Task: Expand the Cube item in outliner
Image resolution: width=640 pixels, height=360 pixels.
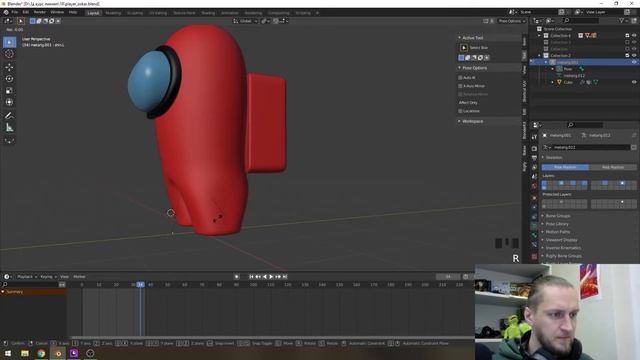Action: point(553,82)
